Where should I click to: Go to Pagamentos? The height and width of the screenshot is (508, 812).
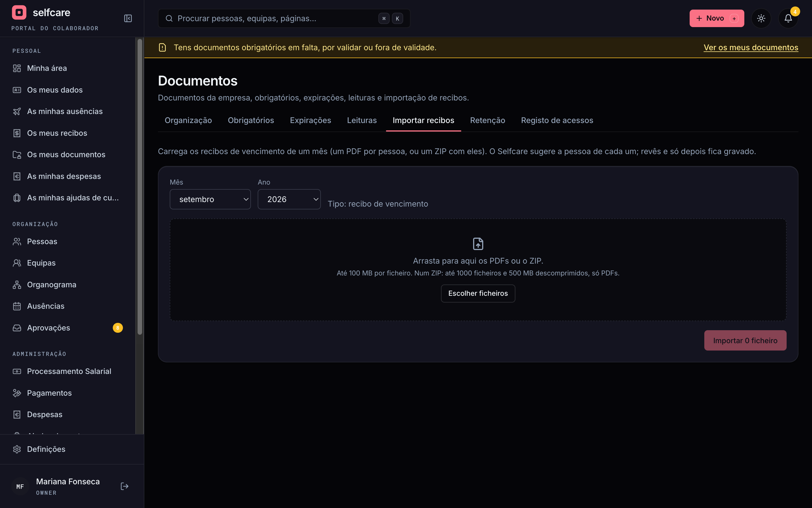coord(68,393)
